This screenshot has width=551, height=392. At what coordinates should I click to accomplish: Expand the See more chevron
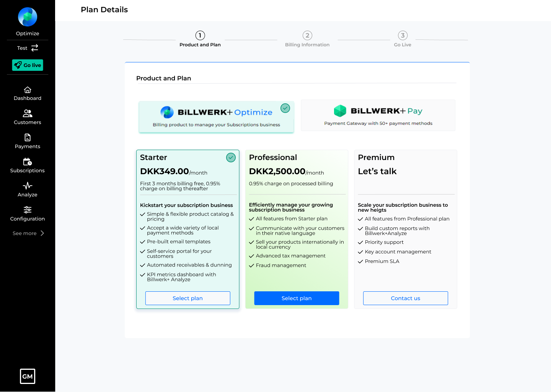point(42,233)
